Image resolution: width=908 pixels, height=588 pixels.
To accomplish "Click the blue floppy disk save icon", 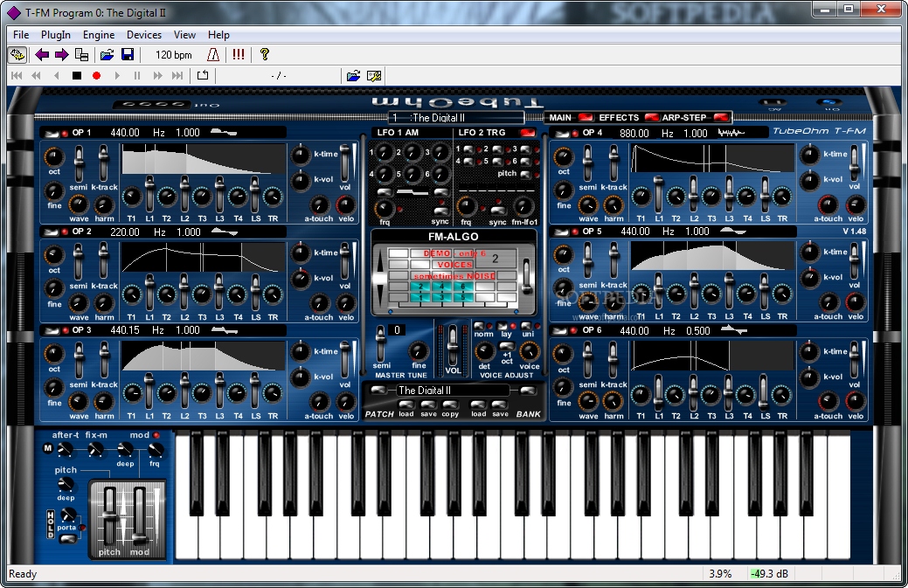I will (128, 55).
